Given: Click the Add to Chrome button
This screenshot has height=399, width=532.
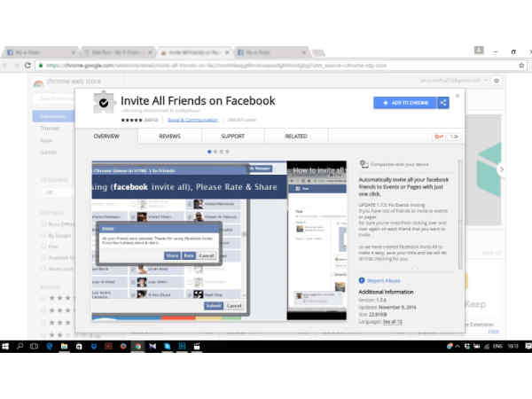Looking at the screenshot, I should [405, 103].
